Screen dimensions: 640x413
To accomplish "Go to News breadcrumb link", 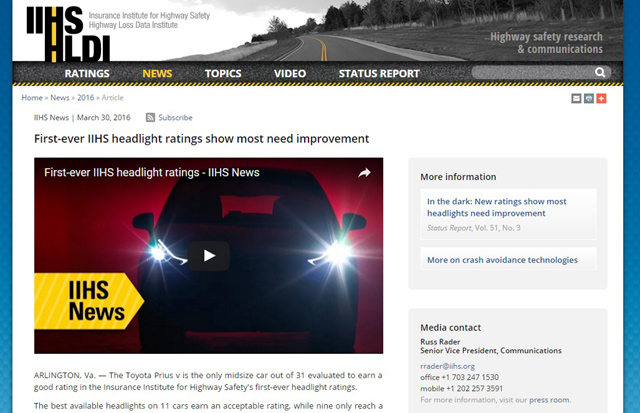I will pyautogui.click(x=60, y=98).
